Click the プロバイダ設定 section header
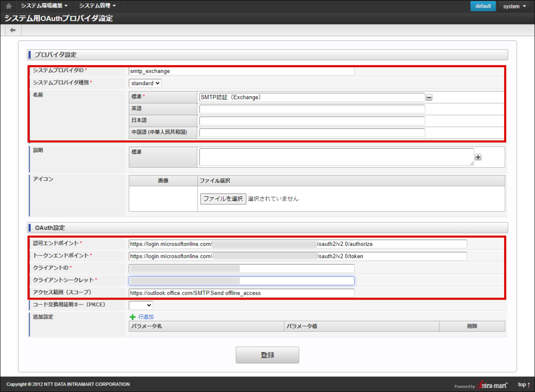The image size is (535, 392). point(267,55)
